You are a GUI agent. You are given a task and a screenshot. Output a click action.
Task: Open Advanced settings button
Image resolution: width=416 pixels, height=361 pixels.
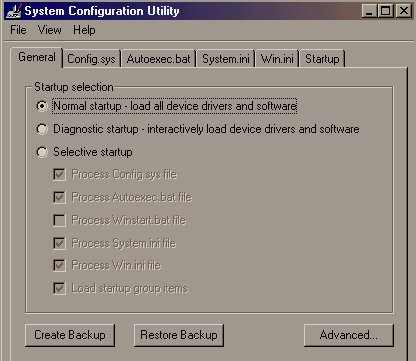tap(349, 335)
